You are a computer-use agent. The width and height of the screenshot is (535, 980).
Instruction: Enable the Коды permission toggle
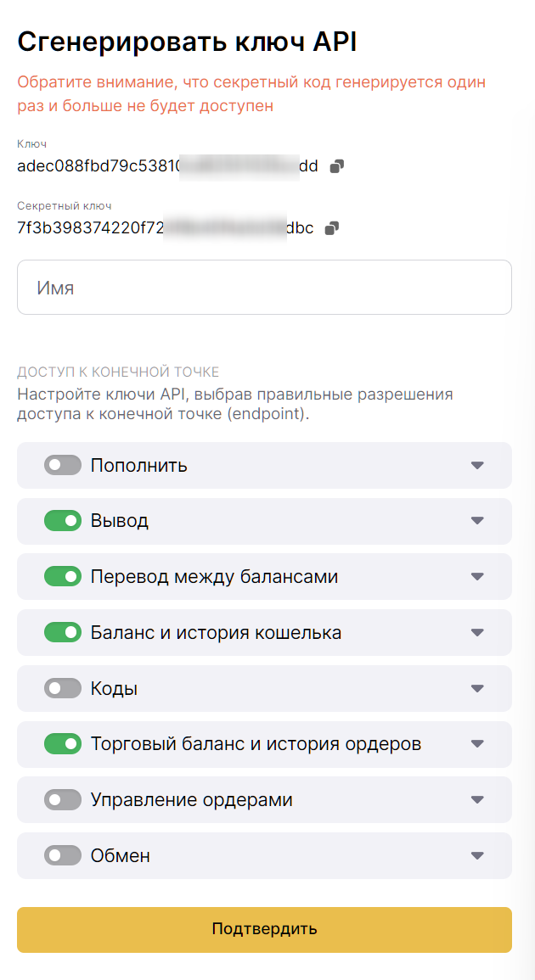[63, 688]
